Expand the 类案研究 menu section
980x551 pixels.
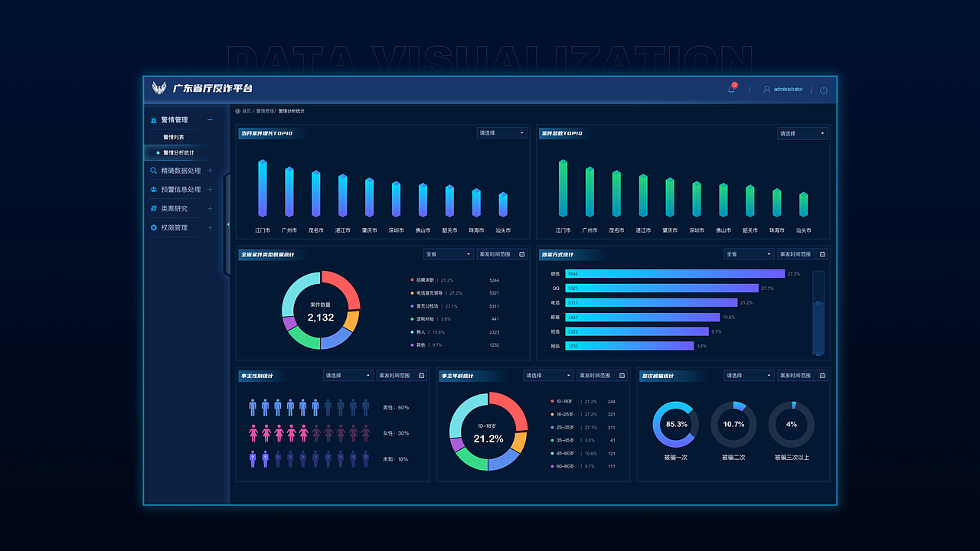210,208
